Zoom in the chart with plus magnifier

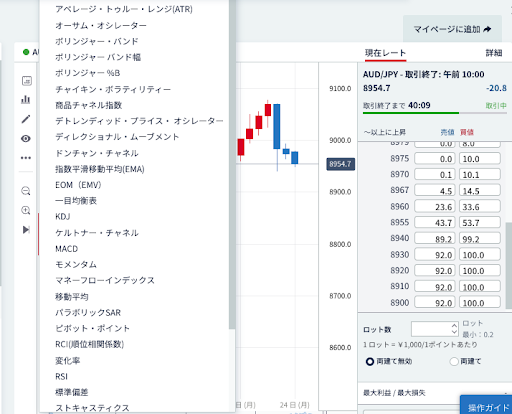(x=26, y=210)
